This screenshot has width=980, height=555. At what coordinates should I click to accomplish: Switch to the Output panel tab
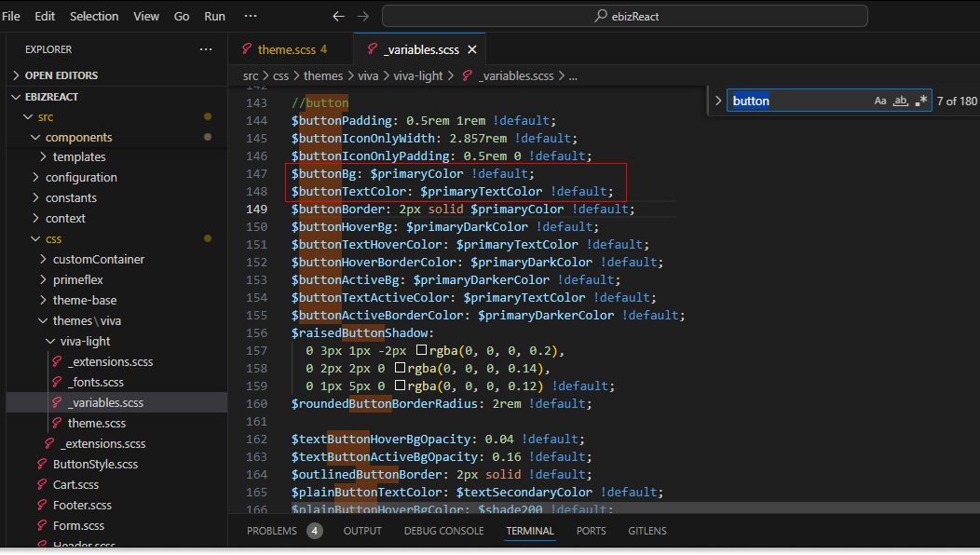tap(362, 531)
